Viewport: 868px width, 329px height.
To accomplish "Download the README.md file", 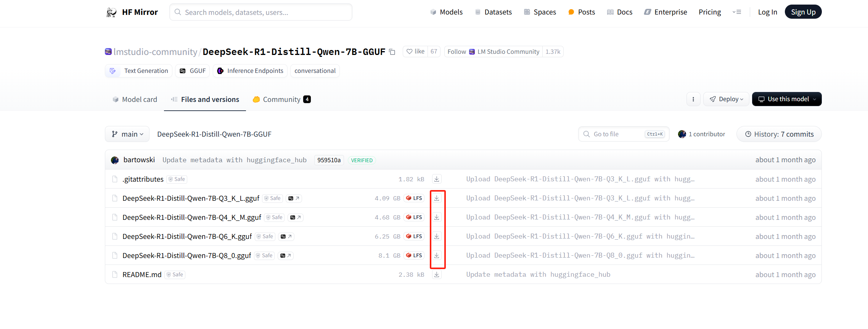I will click(x=437, y=274).
